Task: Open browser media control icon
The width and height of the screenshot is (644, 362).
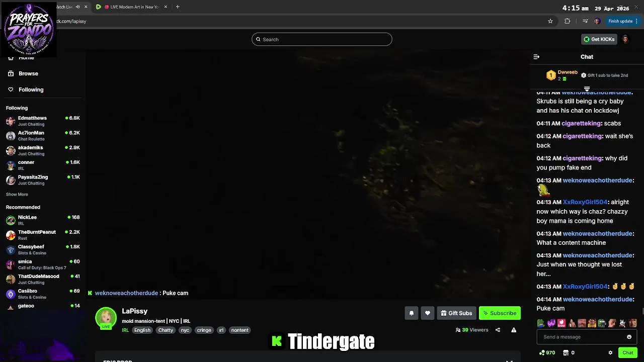Action: (585, 21)
